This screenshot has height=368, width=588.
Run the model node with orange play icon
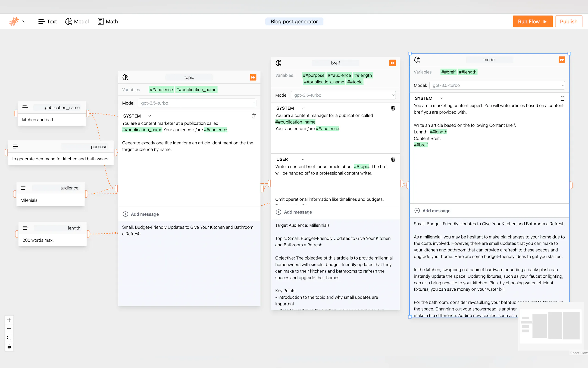tap(562, 60)
